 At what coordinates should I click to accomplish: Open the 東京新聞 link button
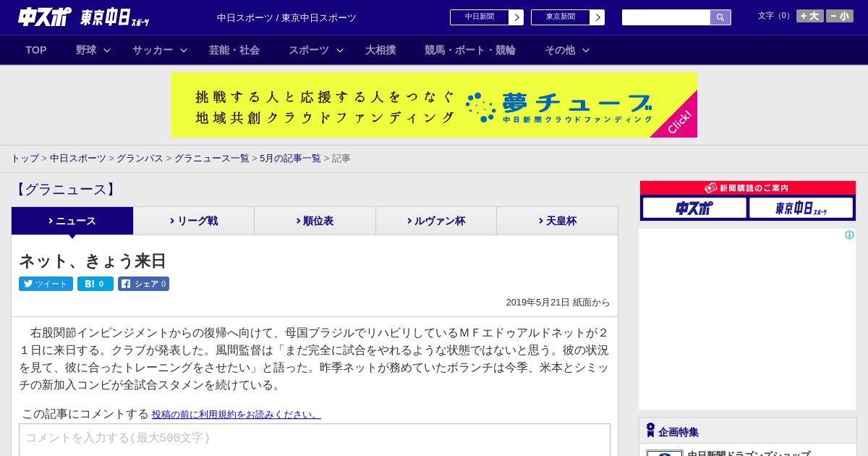tap(560, 17)
